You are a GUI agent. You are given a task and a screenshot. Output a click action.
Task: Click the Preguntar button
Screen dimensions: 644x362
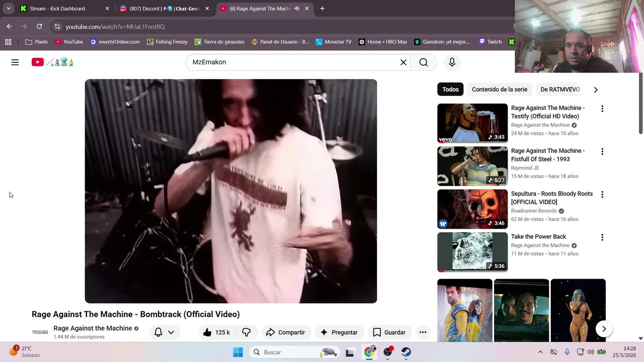click(x=339, y=332)
